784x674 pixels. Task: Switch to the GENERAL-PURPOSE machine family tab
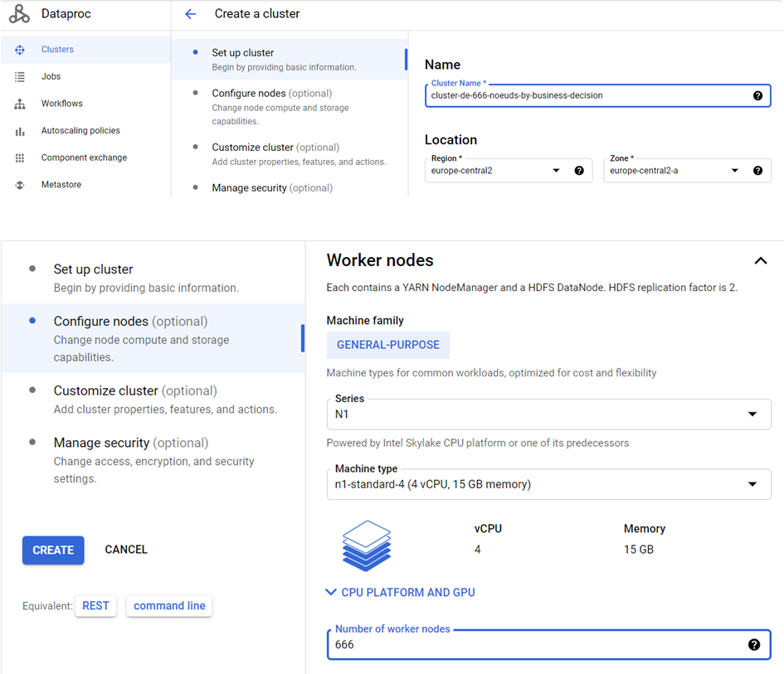388,344
